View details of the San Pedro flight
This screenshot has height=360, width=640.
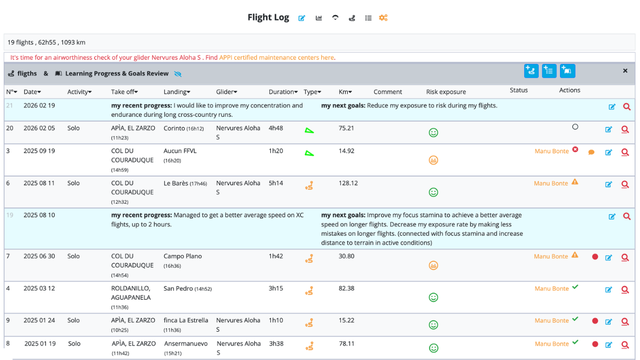625,290
